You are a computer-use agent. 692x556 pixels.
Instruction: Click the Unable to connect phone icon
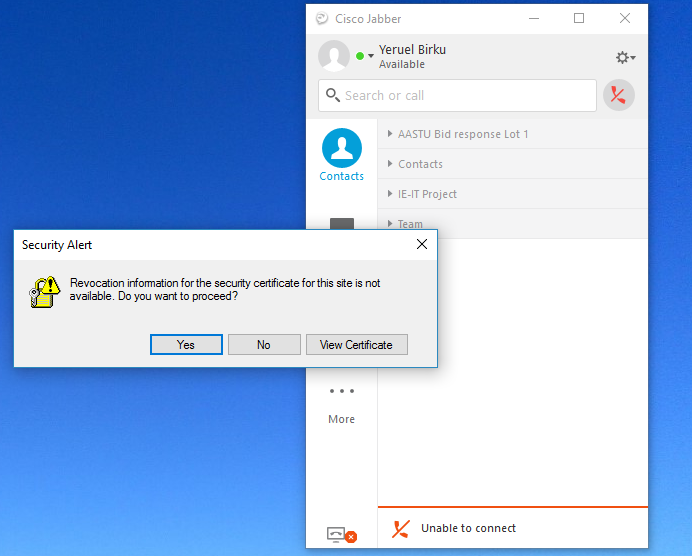[x=401, y=529]
